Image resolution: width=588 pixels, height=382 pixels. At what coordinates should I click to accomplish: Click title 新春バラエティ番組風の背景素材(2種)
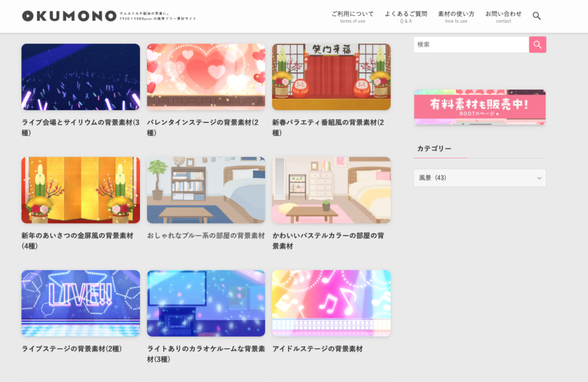point(328,127)
